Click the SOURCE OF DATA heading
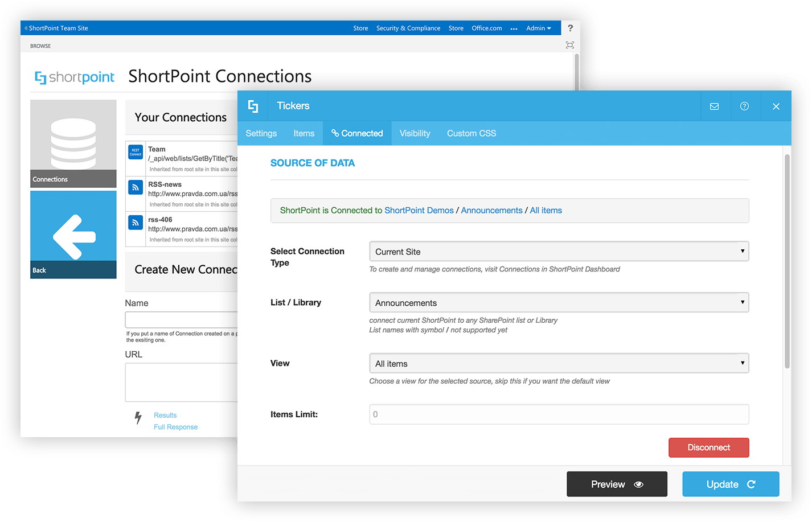 pos(313,163)
